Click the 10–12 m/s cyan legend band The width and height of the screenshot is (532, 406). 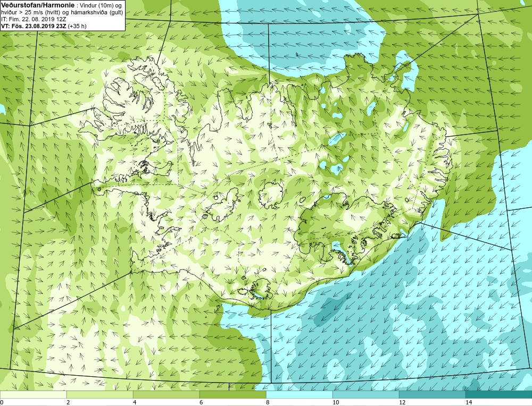366,394
